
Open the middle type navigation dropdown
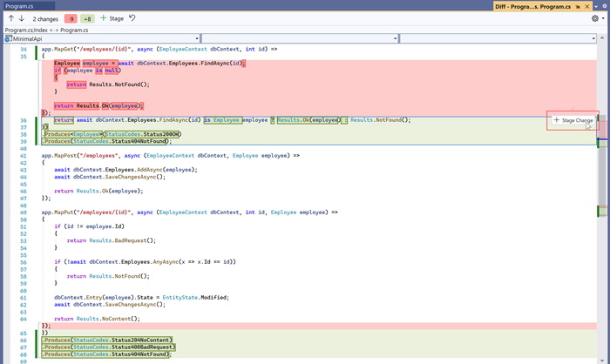pos(300,38)
